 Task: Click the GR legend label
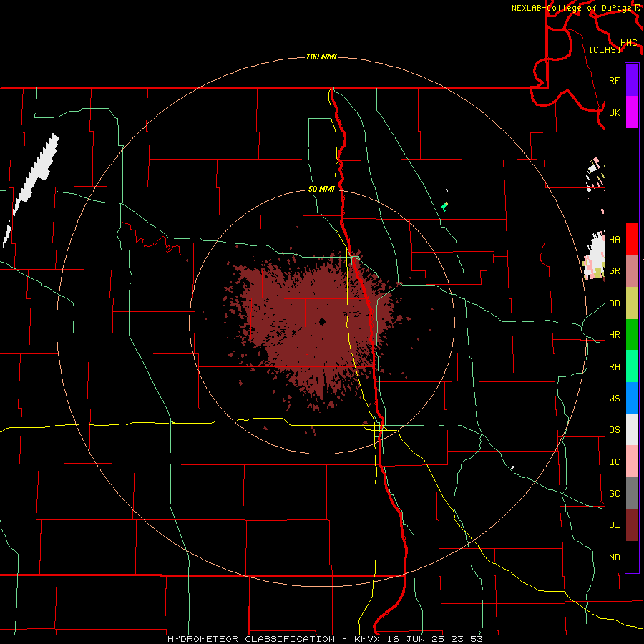[614, 271]
